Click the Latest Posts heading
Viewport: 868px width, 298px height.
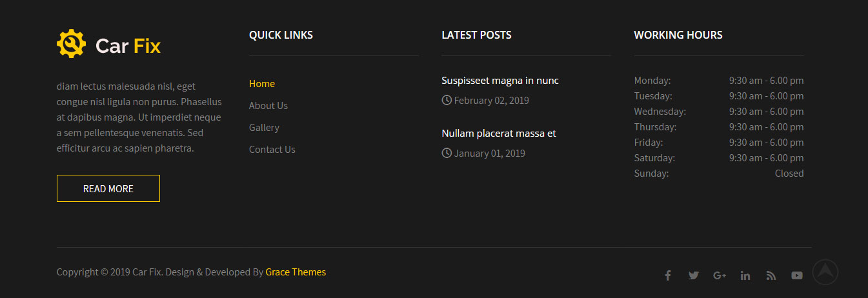coord(476,35)
